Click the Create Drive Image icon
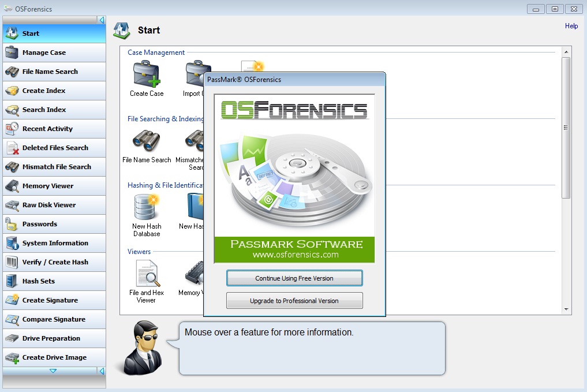587x392 pixels. pyautogui.click(x=12, y=357)
